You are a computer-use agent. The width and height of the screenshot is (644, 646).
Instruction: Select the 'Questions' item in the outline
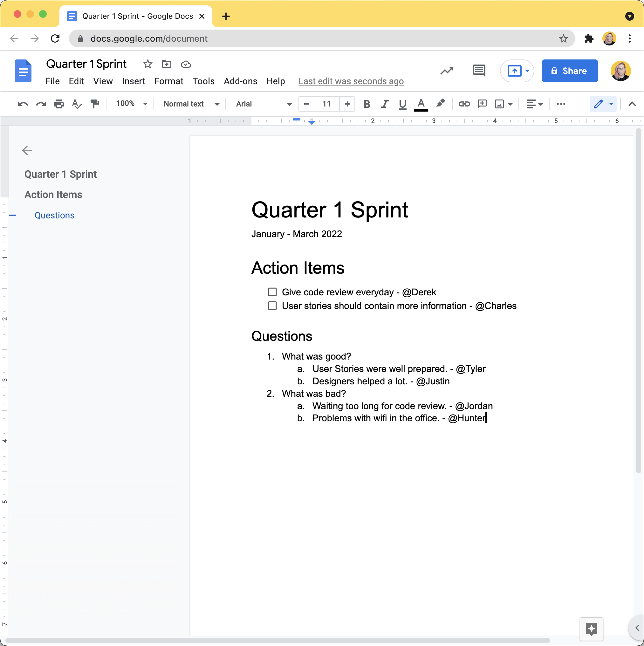[54, 215]
